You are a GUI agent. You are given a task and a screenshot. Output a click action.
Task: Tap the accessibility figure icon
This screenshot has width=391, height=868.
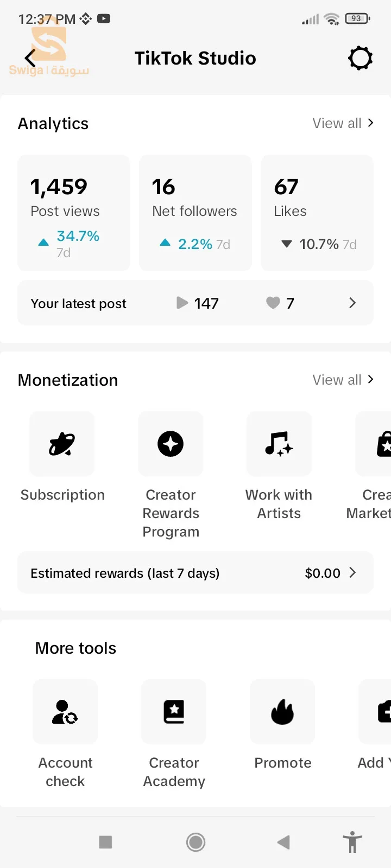pos(352,842)
